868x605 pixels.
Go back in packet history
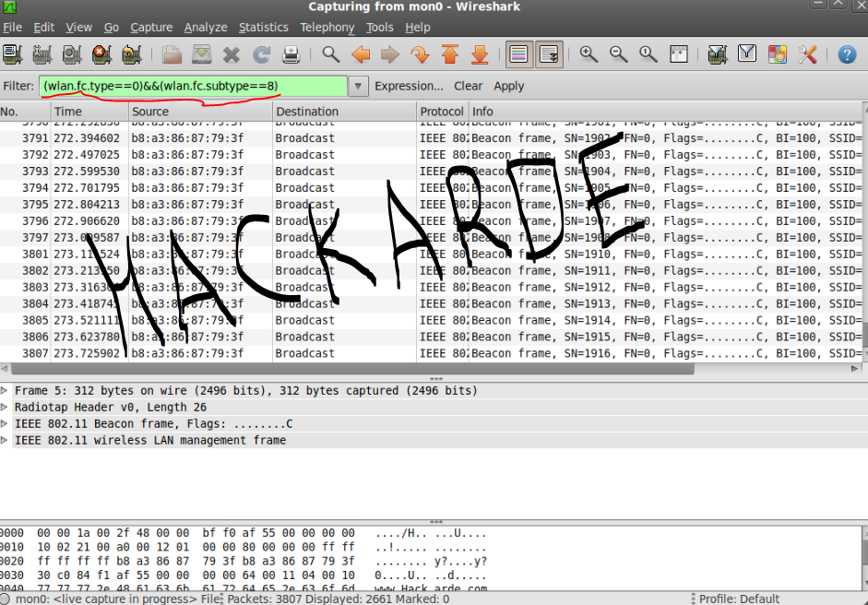point(361,54)
